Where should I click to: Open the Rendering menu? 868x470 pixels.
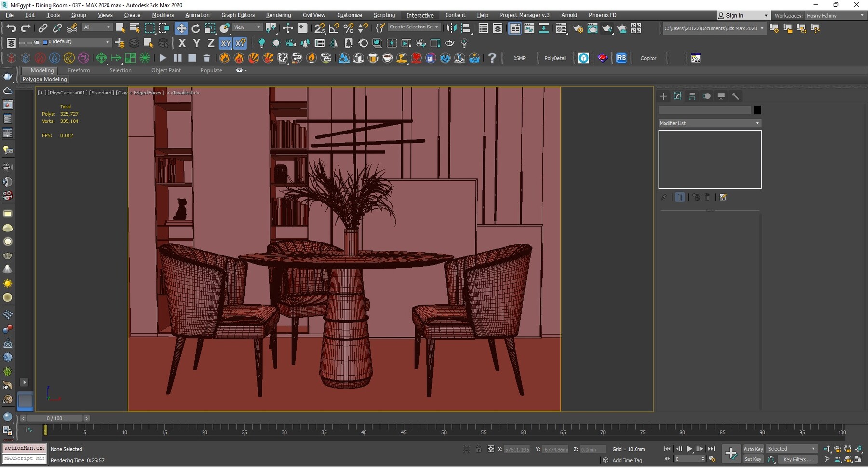pyautogui.click(x=278, y=15)
